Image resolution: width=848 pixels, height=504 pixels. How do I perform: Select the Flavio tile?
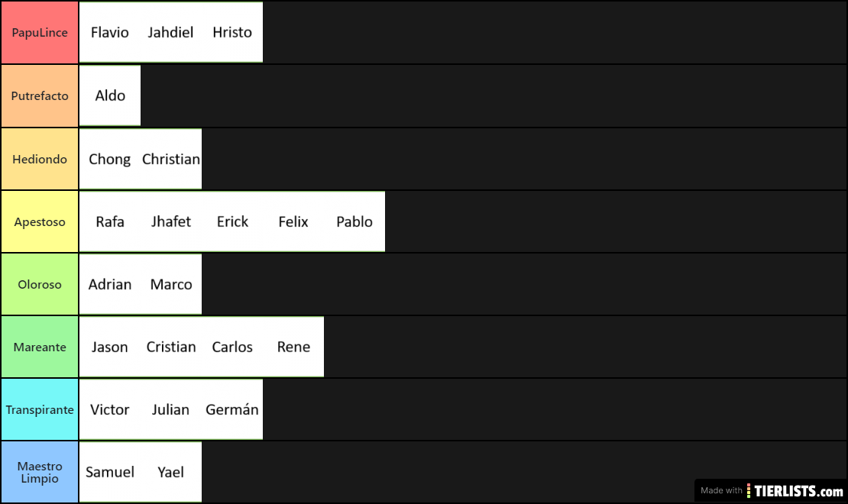click(110, 32)
